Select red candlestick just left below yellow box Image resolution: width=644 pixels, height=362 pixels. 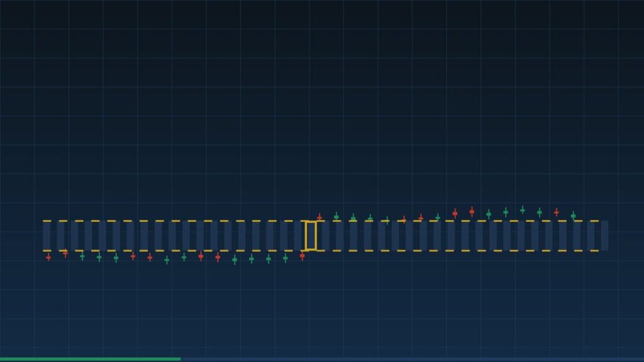tap(303, 256)
